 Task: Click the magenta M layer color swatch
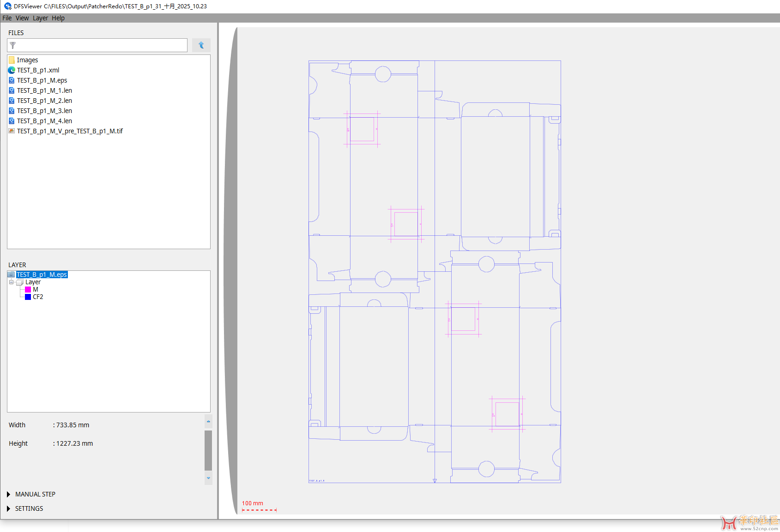click(28, 289)
